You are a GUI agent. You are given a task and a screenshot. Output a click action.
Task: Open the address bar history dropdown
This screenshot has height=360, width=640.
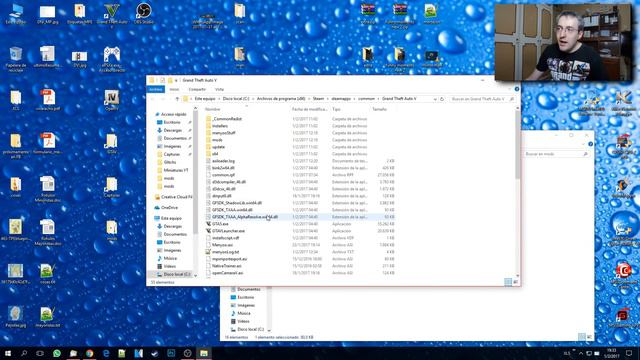435,99
